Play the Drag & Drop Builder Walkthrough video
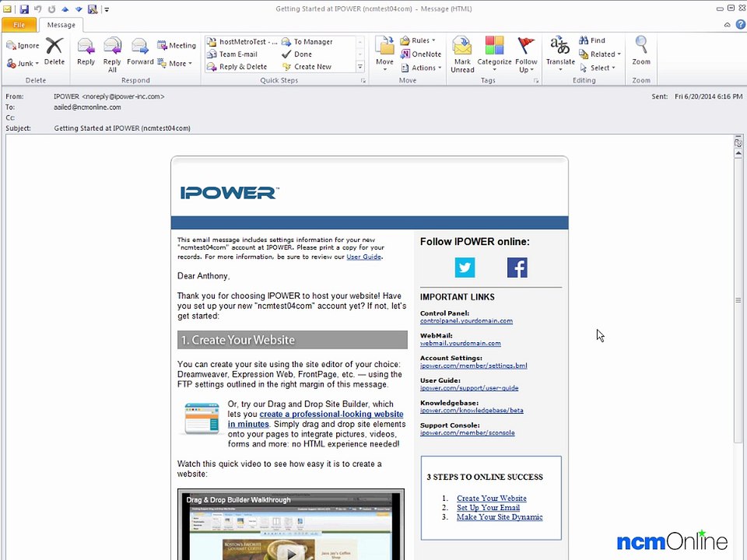747x560 pixels. [290, 553]
